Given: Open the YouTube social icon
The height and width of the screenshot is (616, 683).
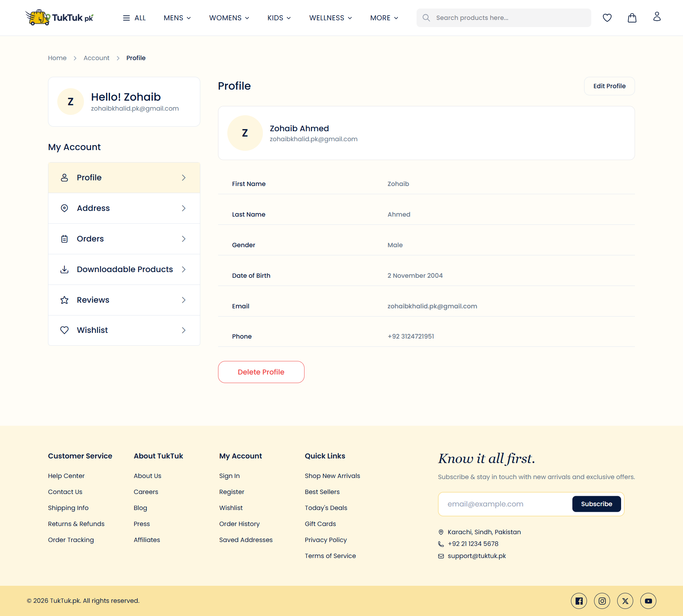Looking at the screenshot, I should (648, 601).
